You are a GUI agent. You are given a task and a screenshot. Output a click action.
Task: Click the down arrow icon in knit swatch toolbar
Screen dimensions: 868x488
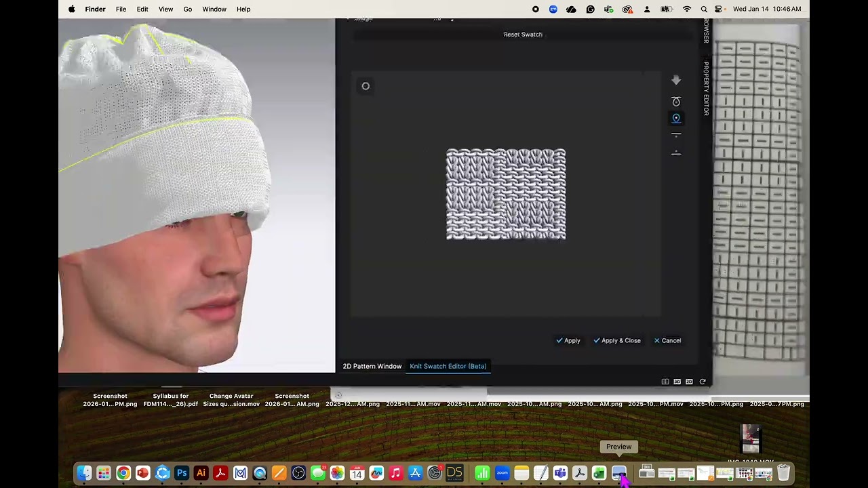(x=676, y=81)
